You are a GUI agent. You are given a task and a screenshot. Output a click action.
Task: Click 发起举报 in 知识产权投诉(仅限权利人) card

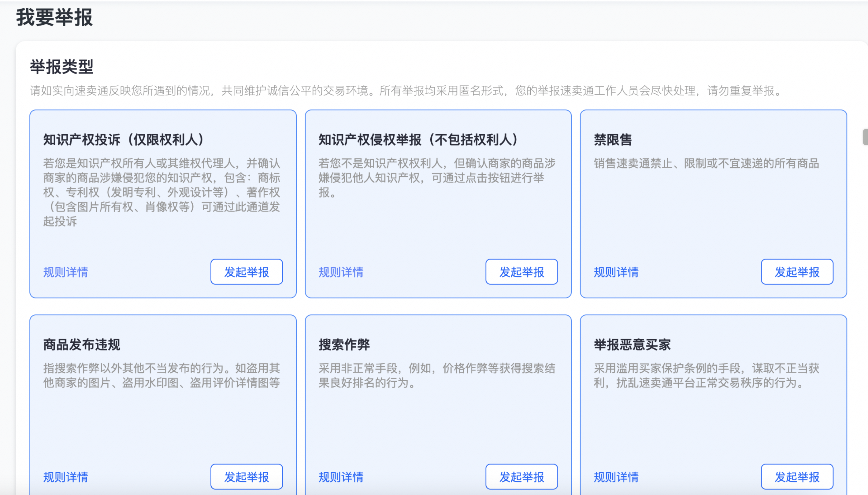point(247,272)
